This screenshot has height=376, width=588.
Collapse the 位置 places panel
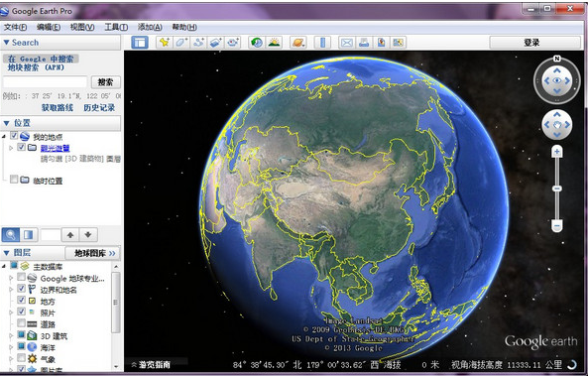6,123
